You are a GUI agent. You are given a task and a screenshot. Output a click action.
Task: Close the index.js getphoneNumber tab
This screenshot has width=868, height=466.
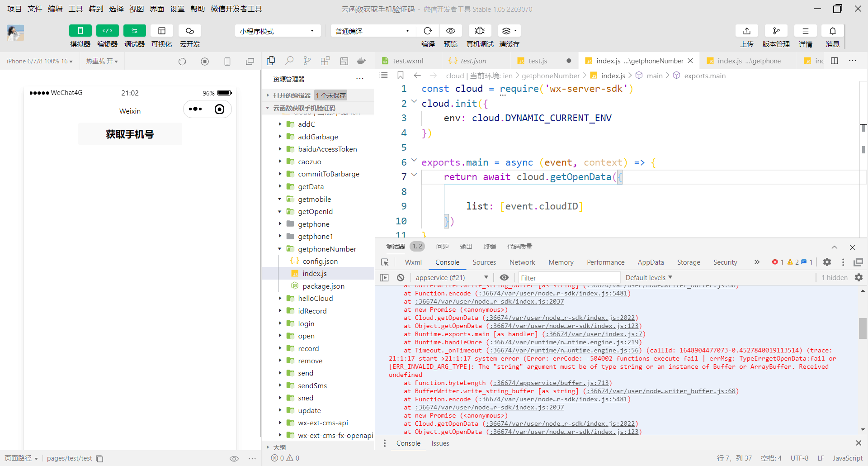(x=690, y=61)
